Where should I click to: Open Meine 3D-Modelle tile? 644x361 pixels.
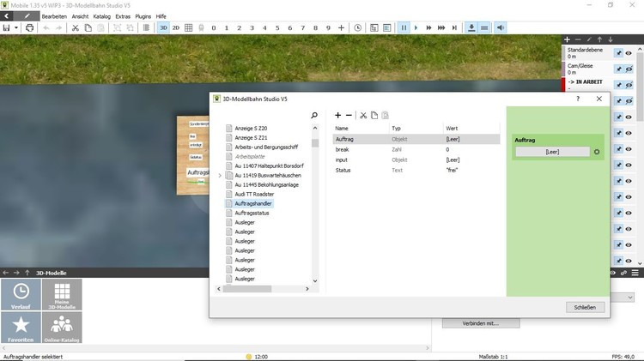coord(61,294)
